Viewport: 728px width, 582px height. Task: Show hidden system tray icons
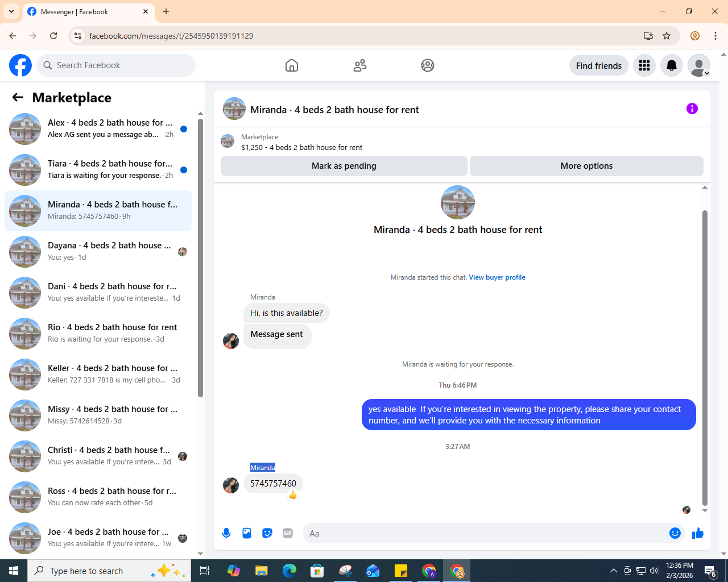click(613, 571)
